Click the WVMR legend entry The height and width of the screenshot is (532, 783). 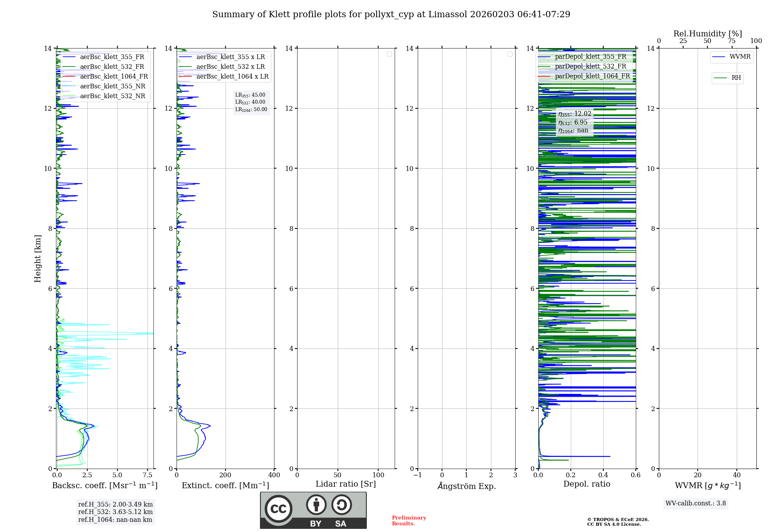740,57
